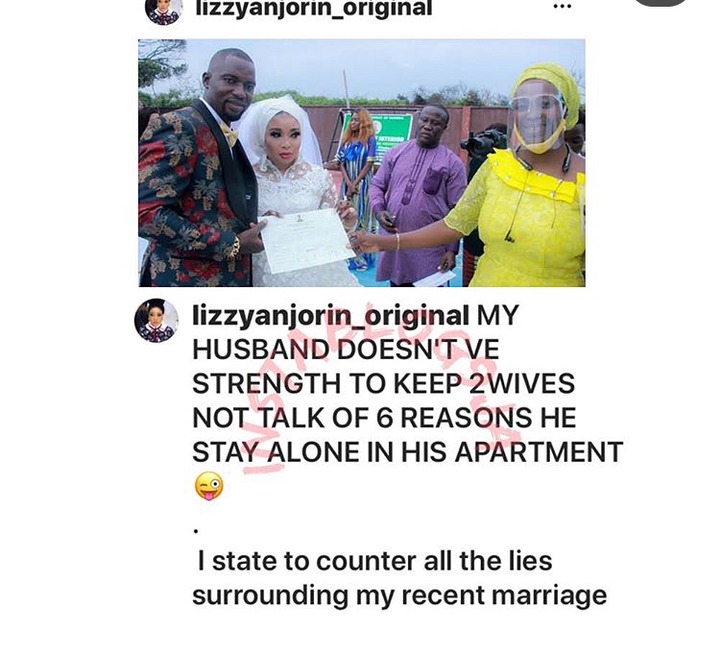Tap the small avatar beside the caption
The height and width of the screenshot is (653, 720).
157,321
